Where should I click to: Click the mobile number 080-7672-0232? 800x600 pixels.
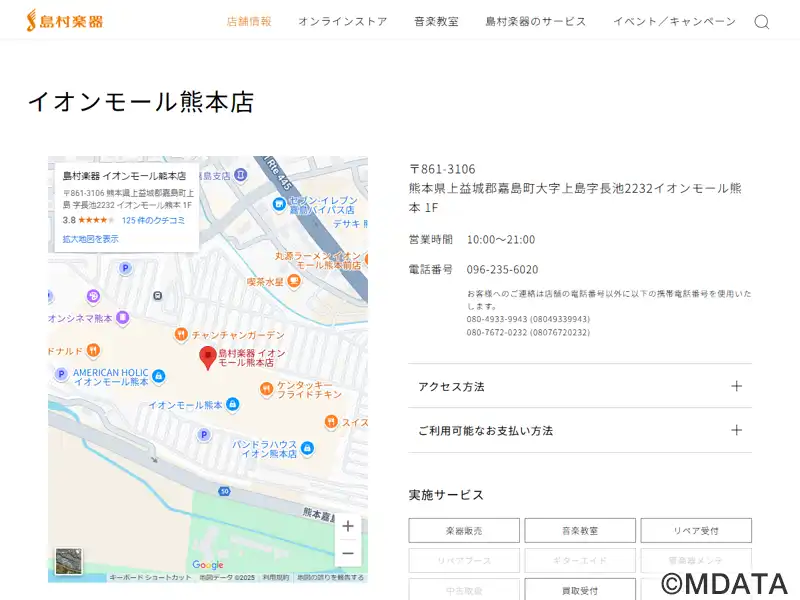[x=497, y=333]
